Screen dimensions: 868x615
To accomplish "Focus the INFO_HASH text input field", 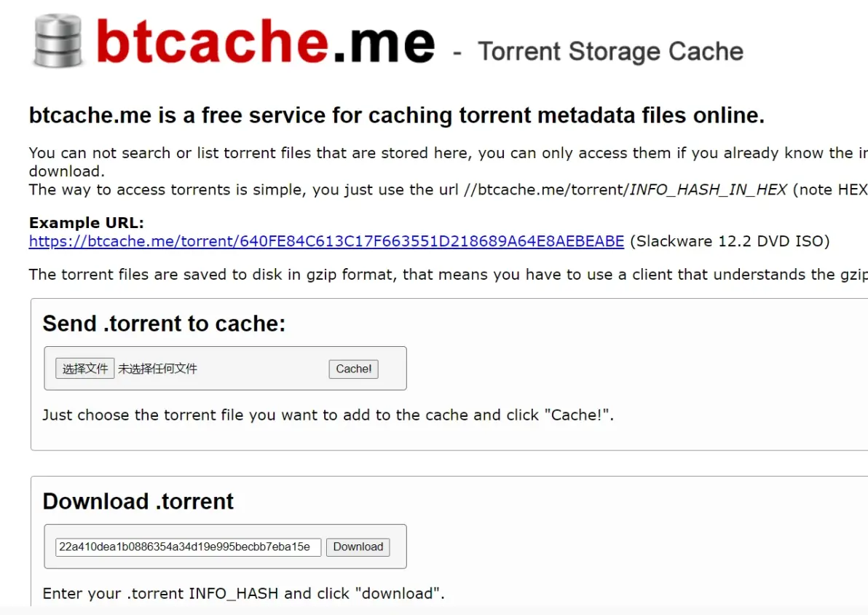I will (188, 547).
